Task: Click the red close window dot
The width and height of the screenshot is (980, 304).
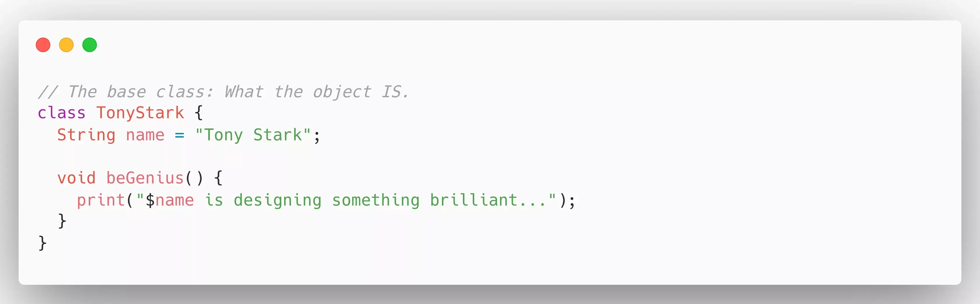Action: 43,45
